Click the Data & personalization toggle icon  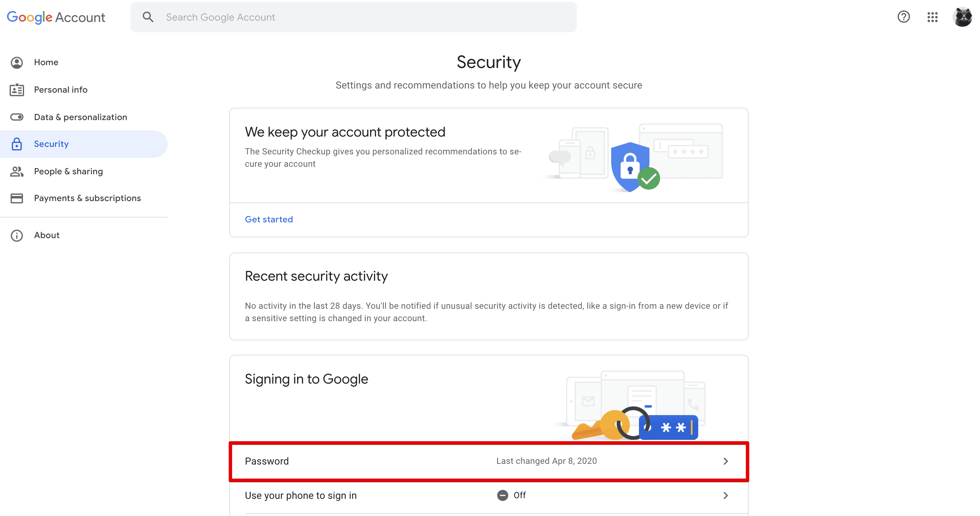(x=17, y=117)
